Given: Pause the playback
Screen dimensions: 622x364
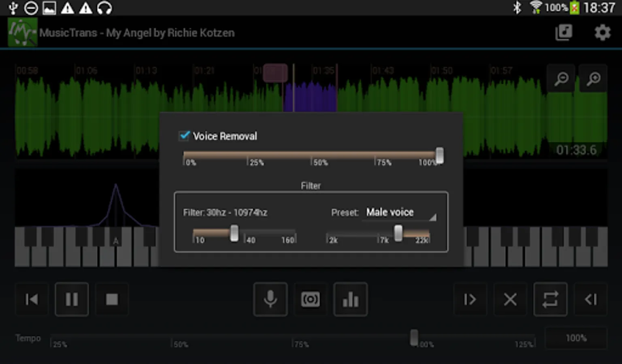Looking at the screenshot, I should click(72, 299).
